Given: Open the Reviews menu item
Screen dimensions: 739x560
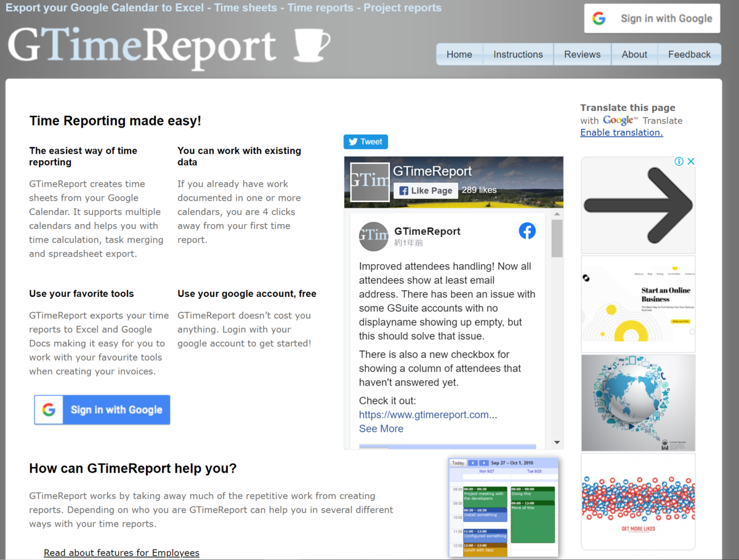Looking at the screenshot, I should coord(582,54).
